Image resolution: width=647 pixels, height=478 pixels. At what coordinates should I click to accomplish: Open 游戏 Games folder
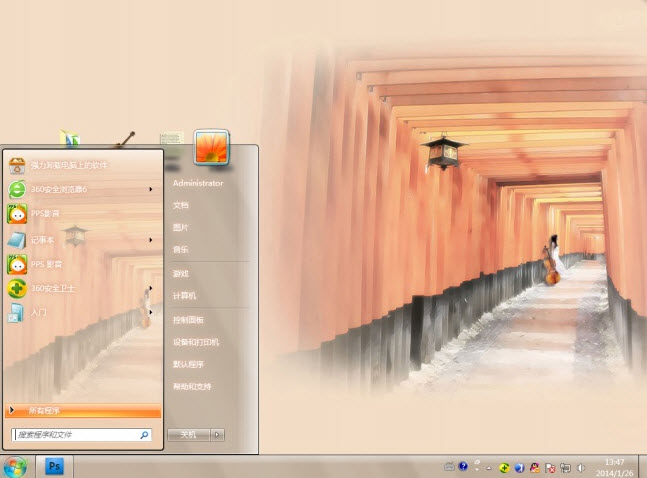tap(181, 273)
